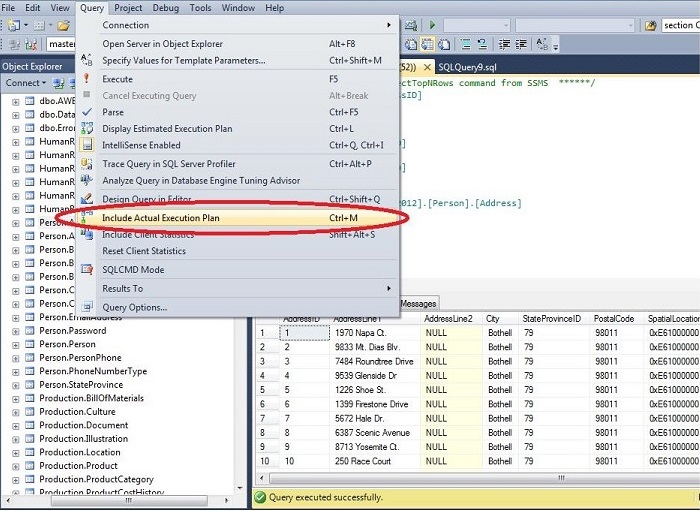700x511 pixels.
Task: Click the Query executed successfully status icon
Action: click(x=260, y=497)
